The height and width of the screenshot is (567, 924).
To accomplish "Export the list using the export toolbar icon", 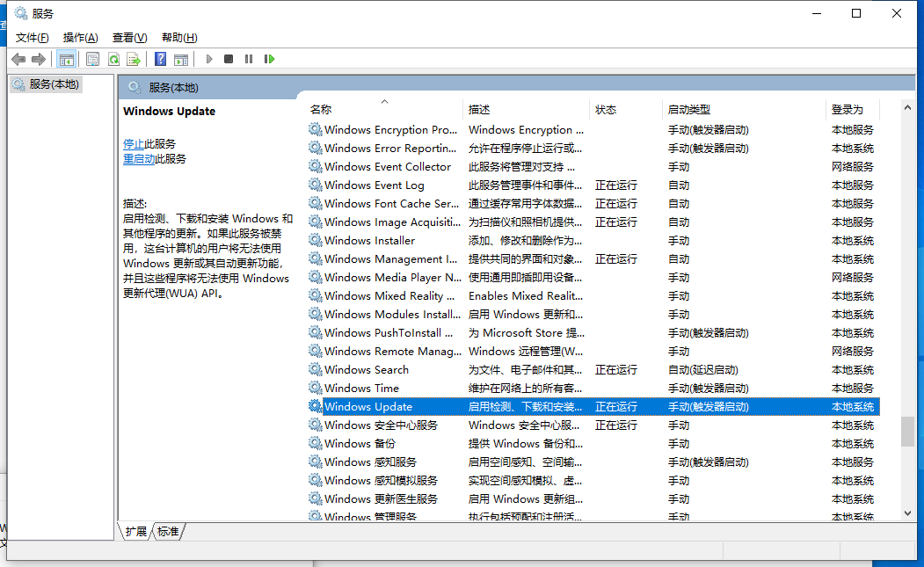I will tap(134, 59).
